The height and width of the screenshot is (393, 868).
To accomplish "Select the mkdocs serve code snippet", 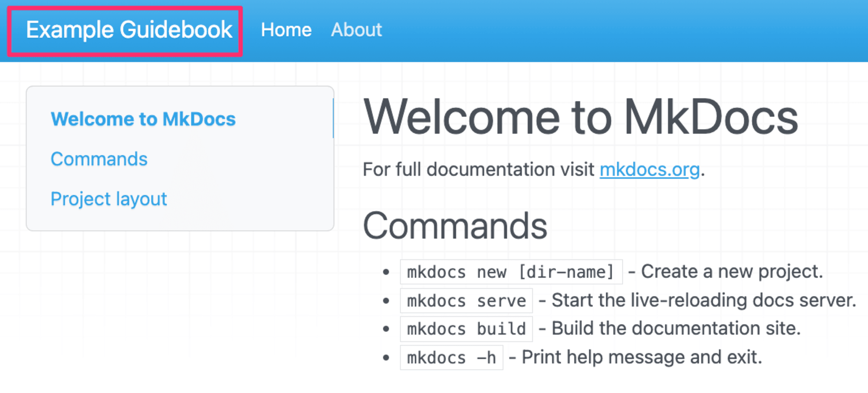I will pyautogui.click(x=467, y=301).
